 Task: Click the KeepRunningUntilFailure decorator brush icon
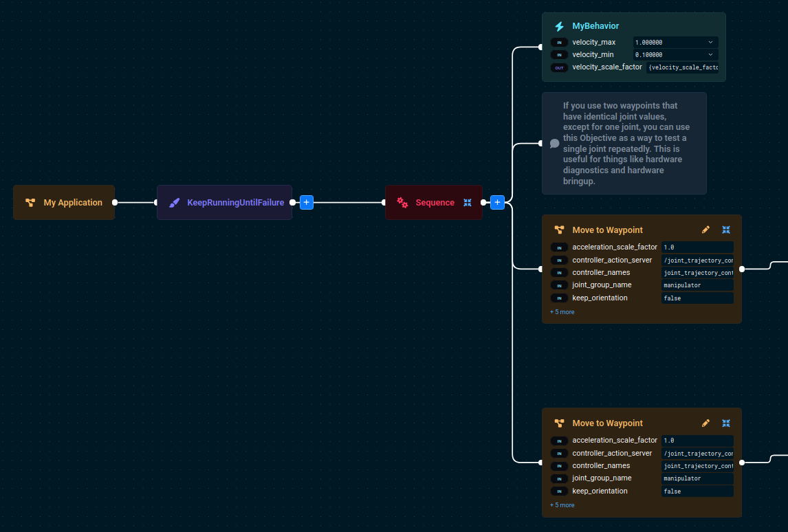click(x=174, y=203)
